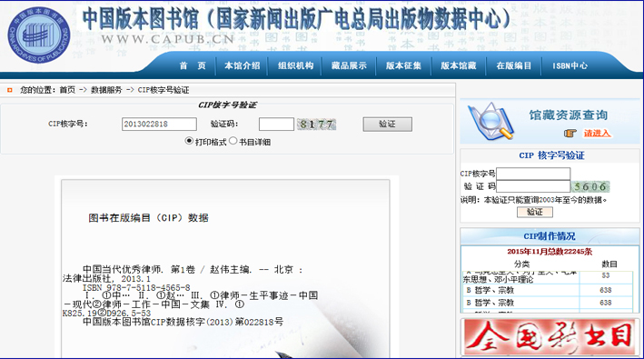Image resolution: width=644 pixels, height=359 pixels.
Task: Click the China Archives of Publications logo
Action: click(x=39, y=35)
